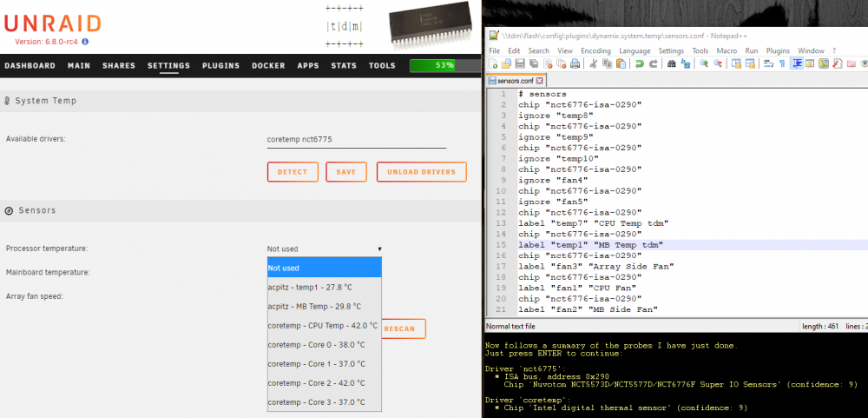Choose acpitz - MB Temp from list
The height and width of the screenshot is (418, 868).
pyautogui.click(x=314, y=306)
